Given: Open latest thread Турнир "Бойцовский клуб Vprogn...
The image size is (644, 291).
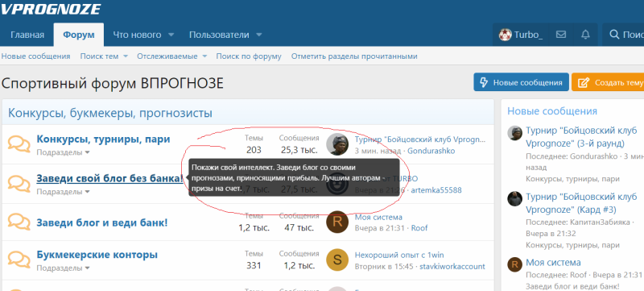Looking at the screenshot, I should 420,139.
